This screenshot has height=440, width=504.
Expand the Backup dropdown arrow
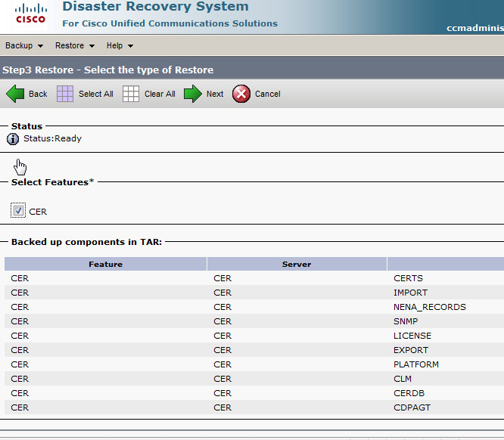pyautogui.click(x=40, y=46)
